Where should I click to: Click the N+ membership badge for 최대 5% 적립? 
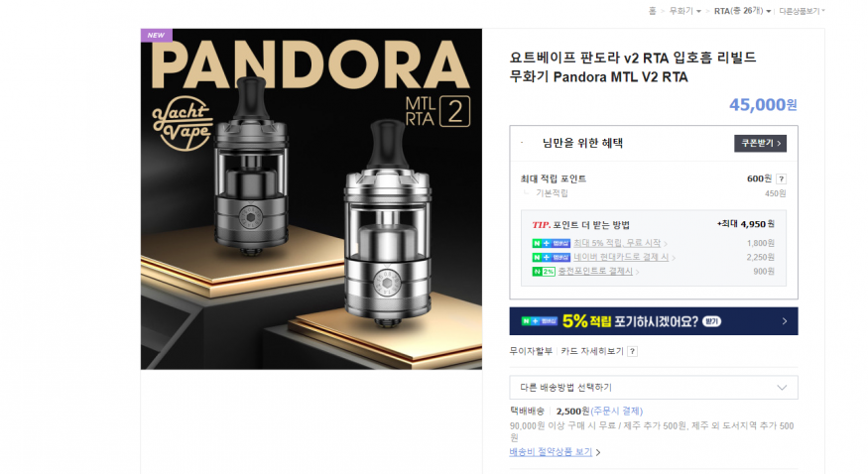tap(551, 243)
